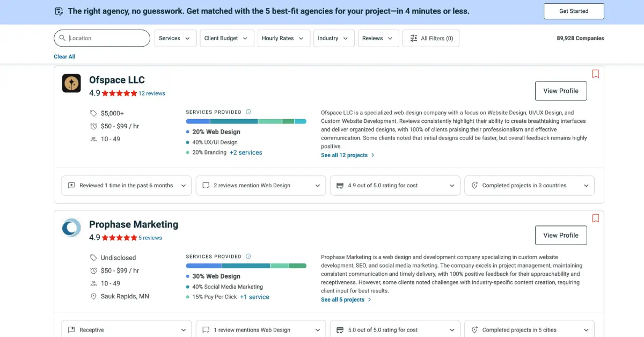Viewport: 644px width, 337px height.
Task: Click the bookmark icon on Prophase Marketing card
Action: coord(596,218)
